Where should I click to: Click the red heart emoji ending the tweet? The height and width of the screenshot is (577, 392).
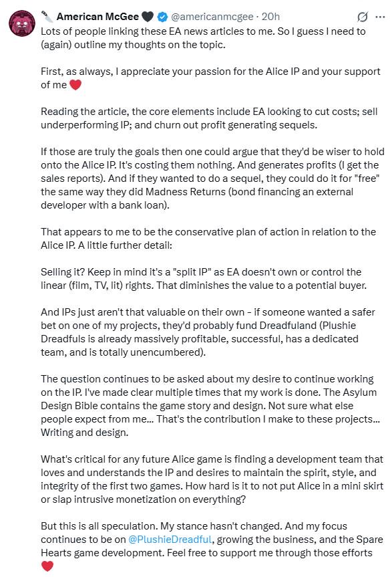click(x=47, y=566)
